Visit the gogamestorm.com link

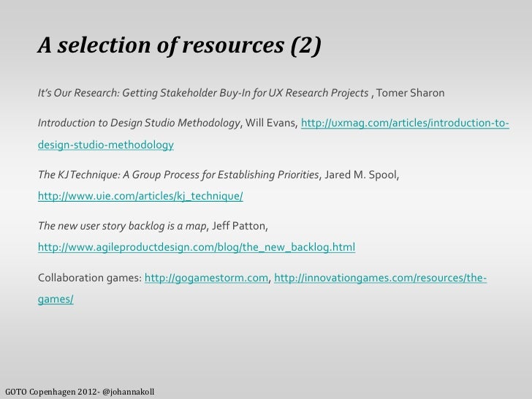pos(206,278)
